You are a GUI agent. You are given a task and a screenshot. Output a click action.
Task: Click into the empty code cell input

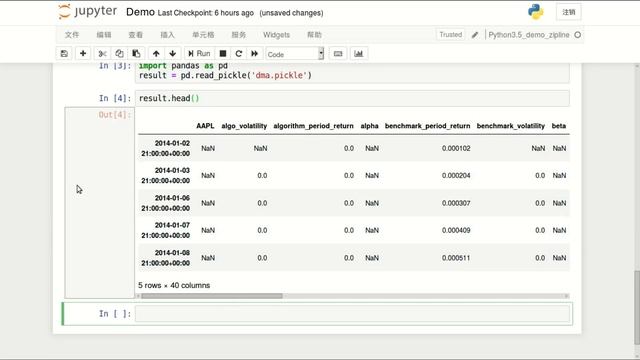352,314
